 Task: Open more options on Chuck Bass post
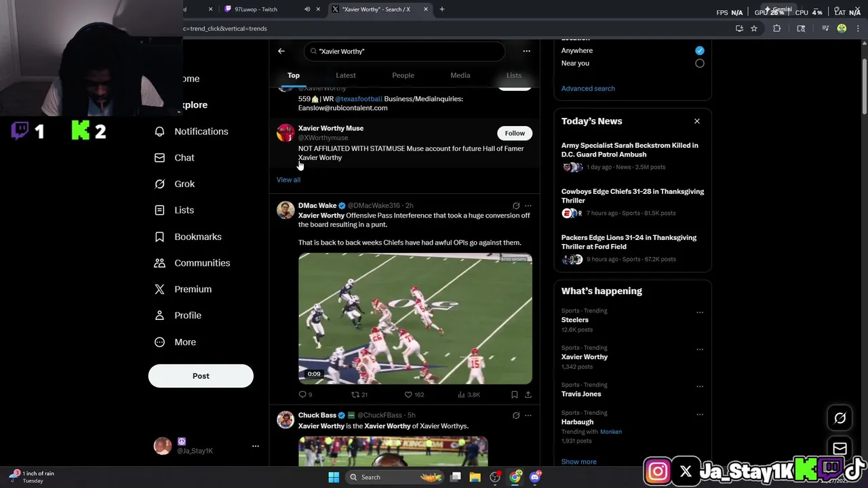click(528, 415)
